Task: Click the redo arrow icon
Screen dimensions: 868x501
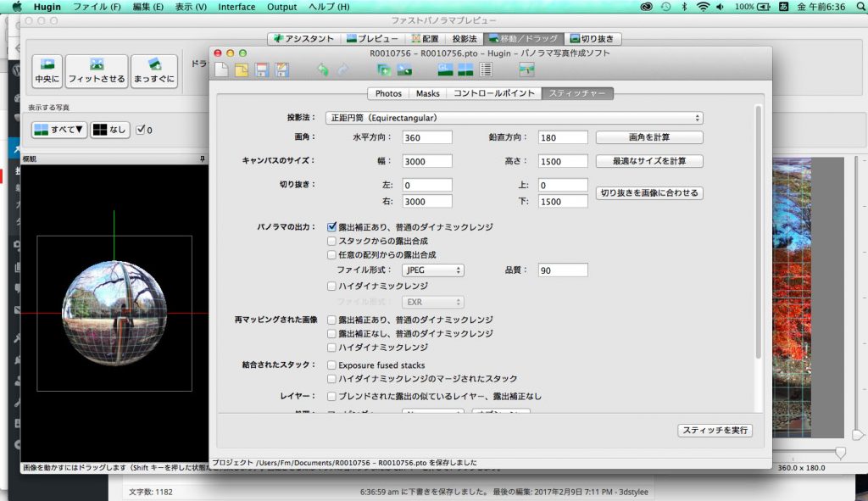Action: (343, 70)
